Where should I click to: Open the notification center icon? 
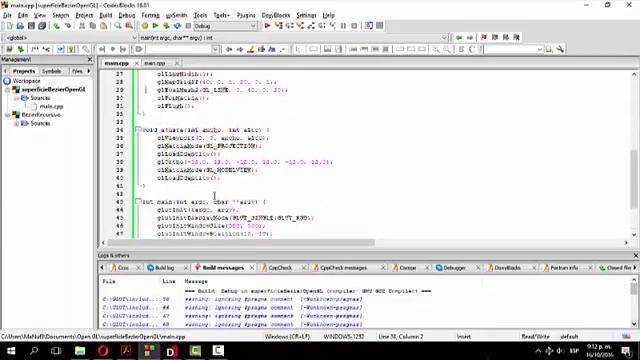pos(627,351)
